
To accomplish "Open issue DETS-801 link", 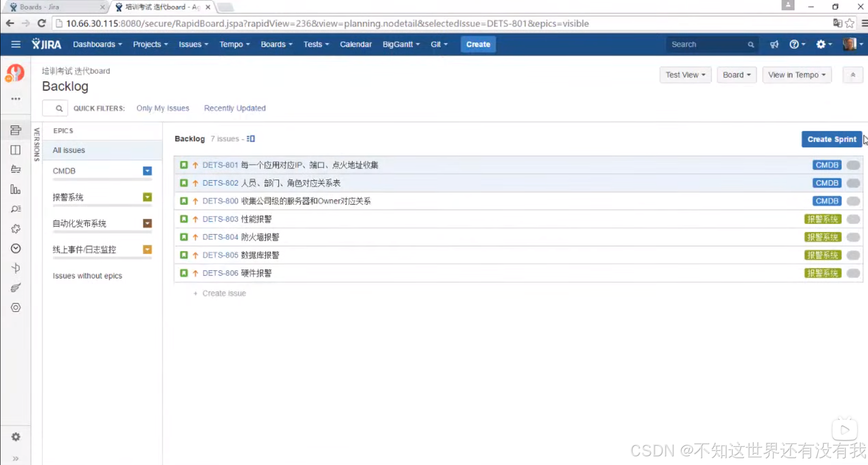I will click(220, 165).
